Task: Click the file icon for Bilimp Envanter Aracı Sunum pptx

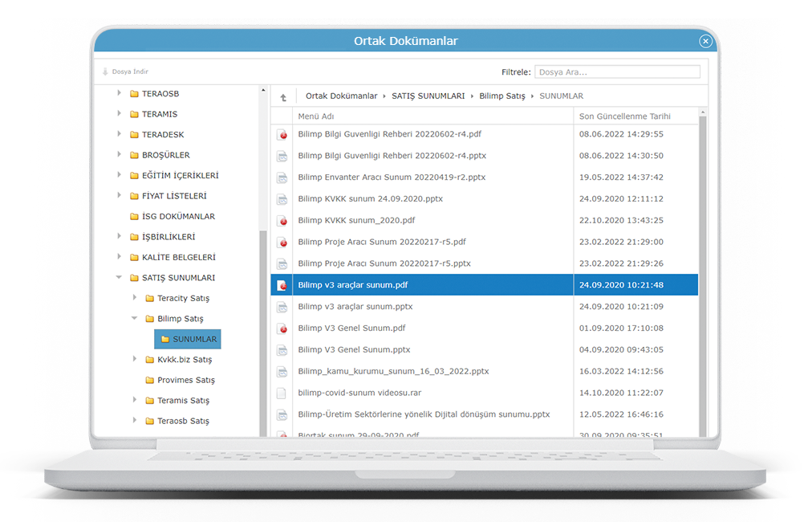Action: coord(282,177)
